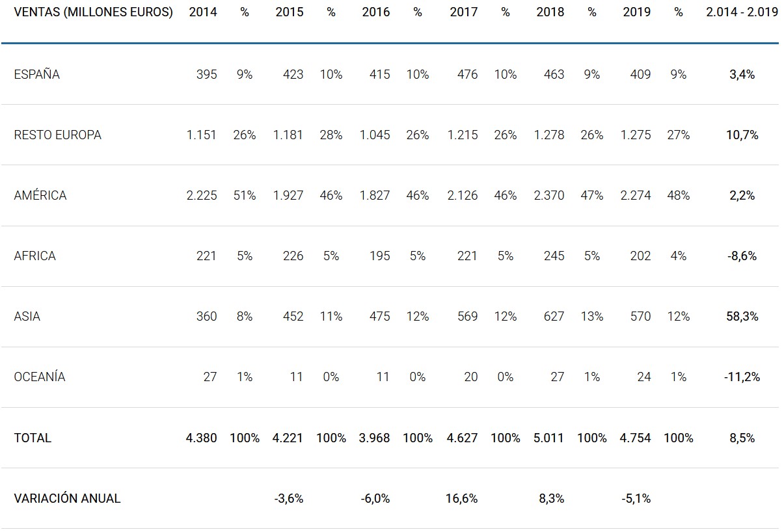Select the TOTAL row label

coord(33,438)
